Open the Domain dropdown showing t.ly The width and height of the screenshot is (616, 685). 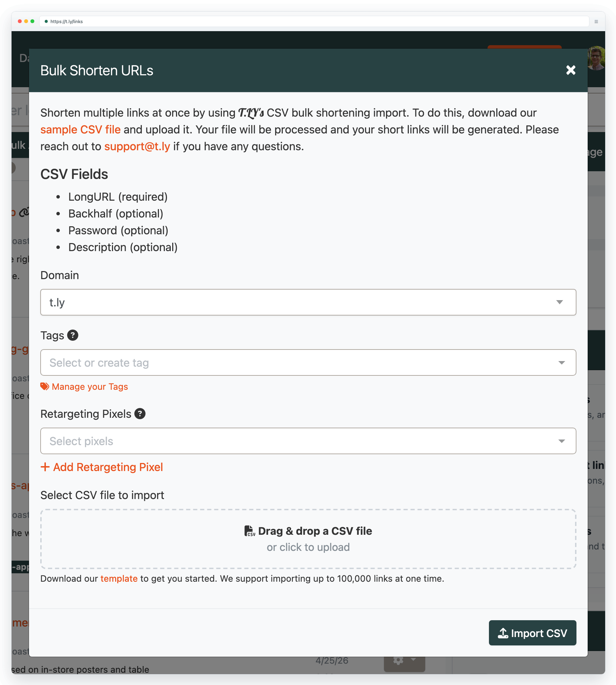coord(308,302)
